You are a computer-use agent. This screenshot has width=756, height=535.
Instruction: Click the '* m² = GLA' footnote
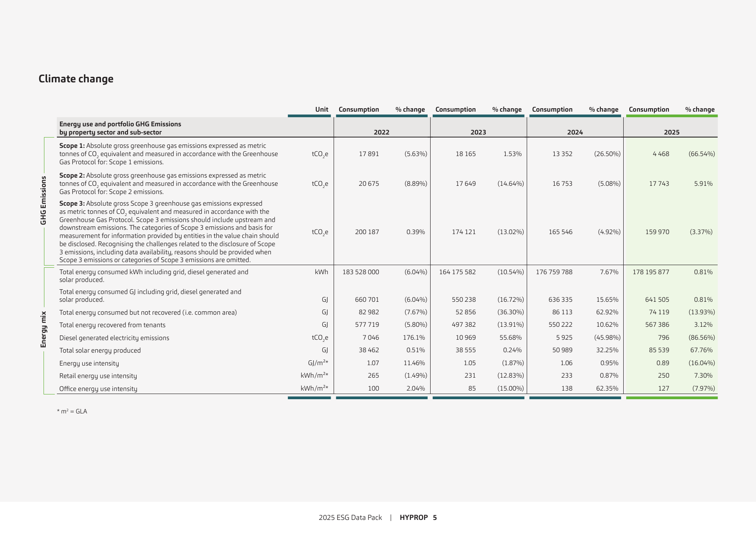(x=72, y=411)
